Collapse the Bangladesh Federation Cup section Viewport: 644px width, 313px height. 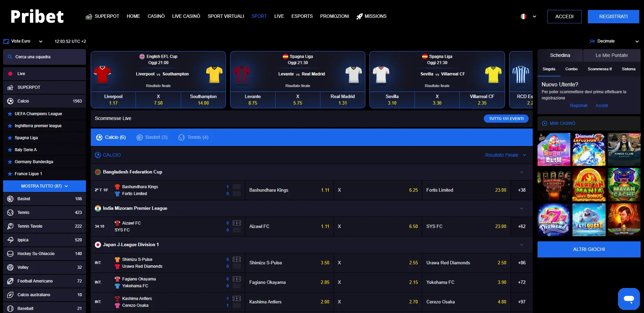[521, 172]
